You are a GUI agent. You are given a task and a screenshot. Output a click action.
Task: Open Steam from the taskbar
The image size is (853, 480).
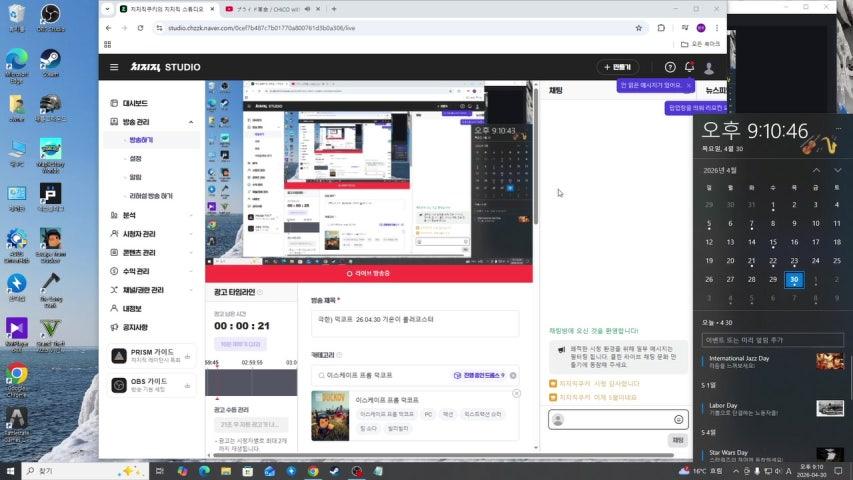click(x=335, y=471)
